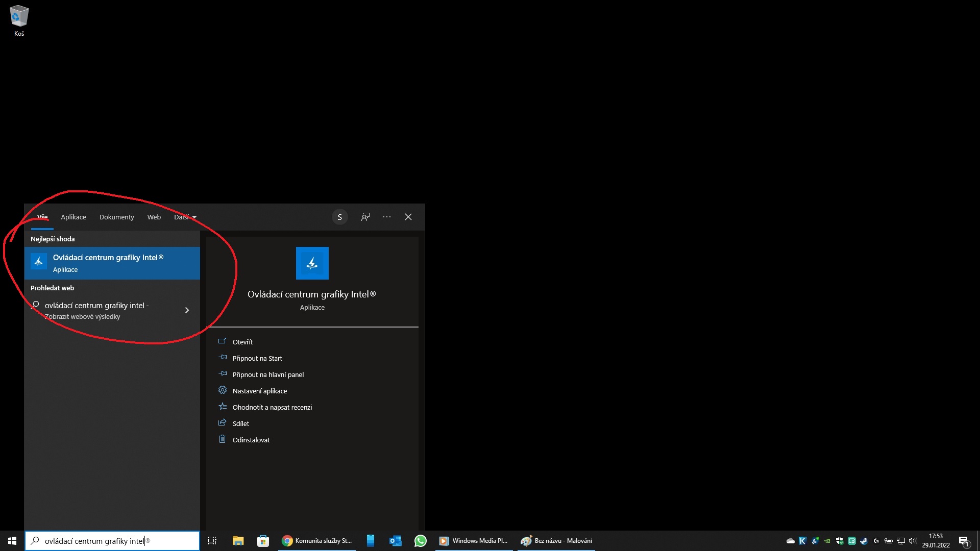This screenshot has height=551, width=980.
Task: Open Microsoft Store taskbar icon
Action: coord(263,541)
